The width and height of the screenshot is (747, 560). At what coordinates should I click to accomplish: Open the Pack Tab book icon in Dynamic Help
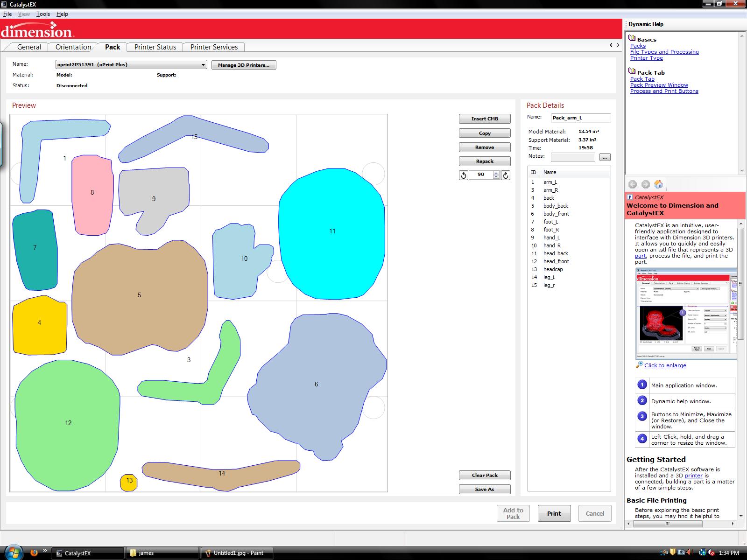click(632, 71)
